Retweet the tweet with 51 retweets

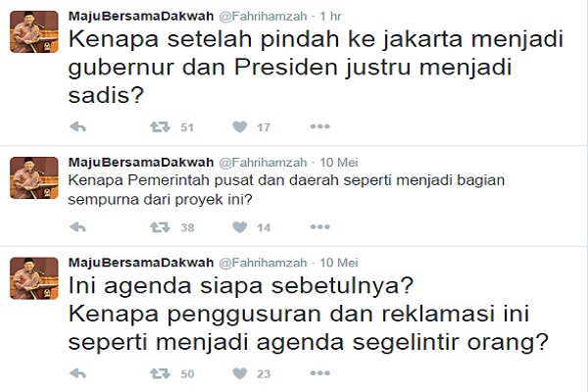160,126
